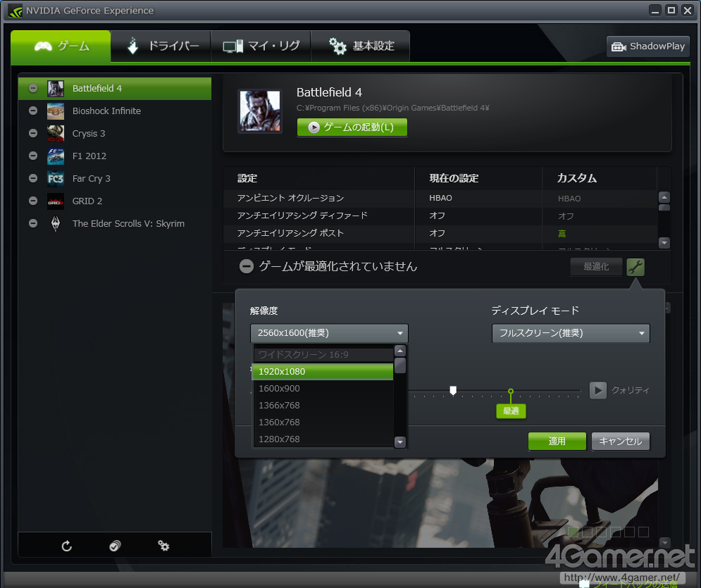Click アンチエイリアシング ディファード setting row

(440, 215)
